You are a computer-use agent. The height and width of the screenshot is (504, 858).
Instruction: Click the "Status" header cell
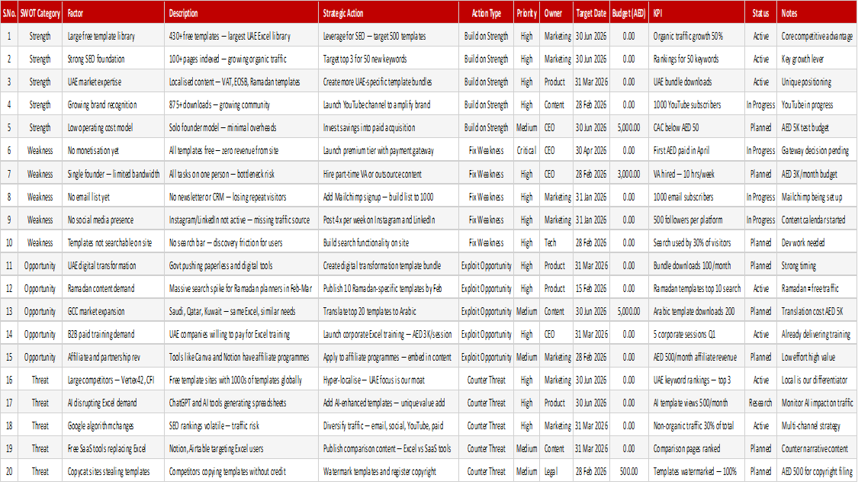[x=760, y=13]
